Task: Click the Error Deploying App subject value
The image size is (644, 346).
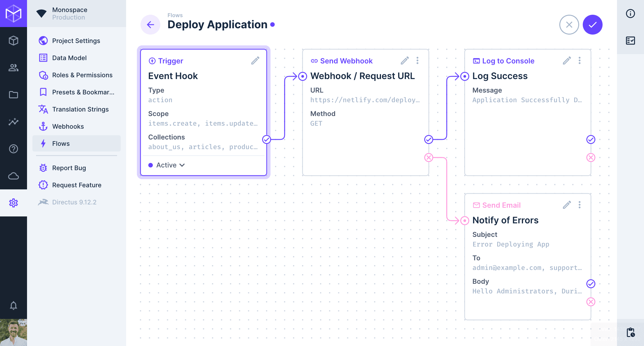Action: click(x=511, y=244)
